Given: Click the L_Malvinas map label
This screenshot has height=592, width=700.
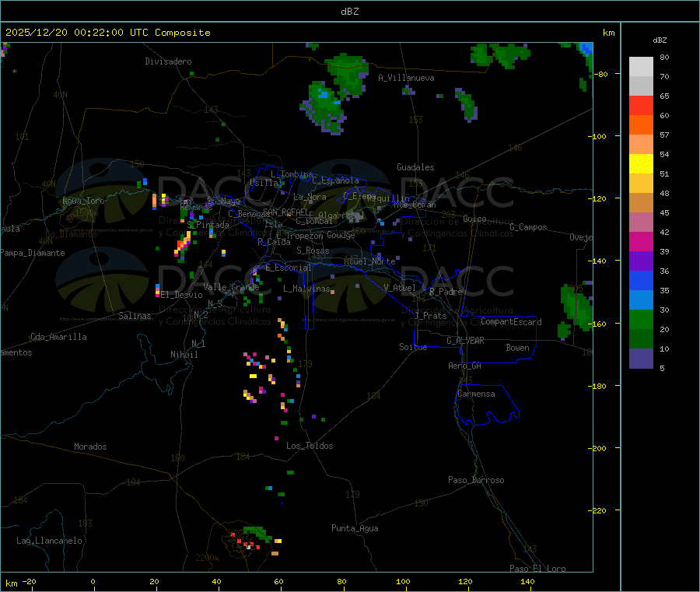Looking at the screenshot, I should point(306,289).
